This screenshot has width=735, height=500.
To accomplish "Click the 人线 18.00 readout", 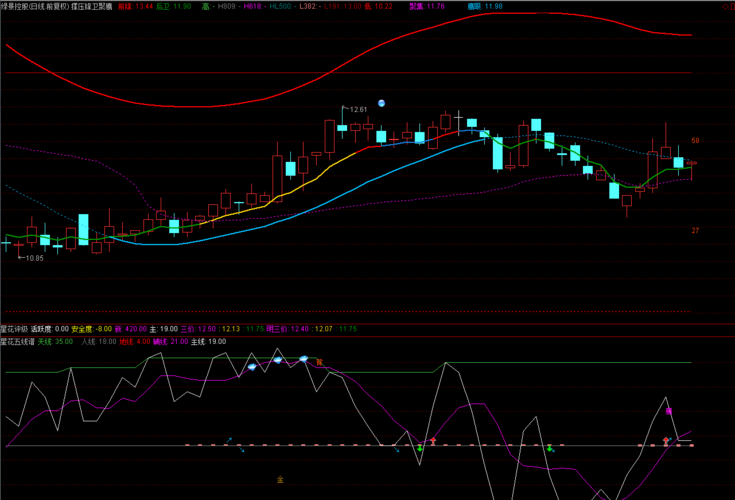I will pos(99,342).
